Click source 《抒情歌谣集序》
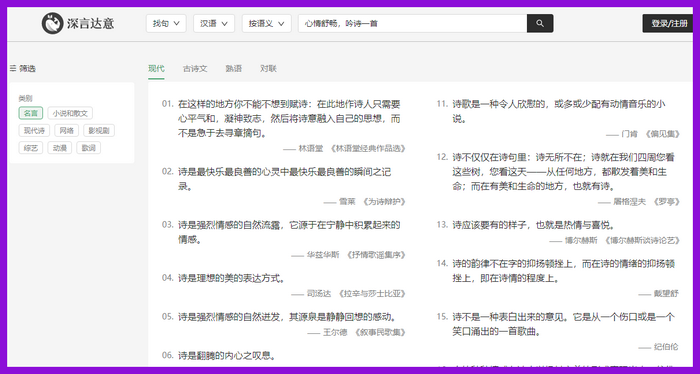700x374 pixels. pos(376,254)
